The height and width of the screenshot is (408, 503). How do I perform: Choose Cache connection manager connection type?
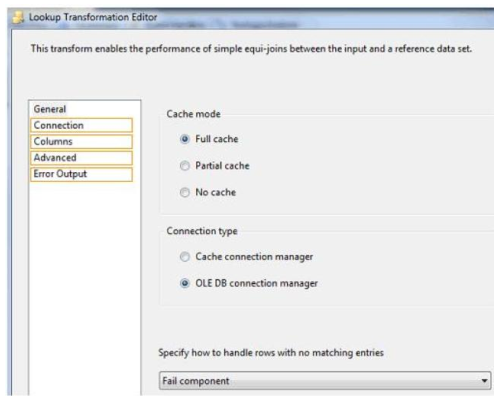click(x=185, y=257)
